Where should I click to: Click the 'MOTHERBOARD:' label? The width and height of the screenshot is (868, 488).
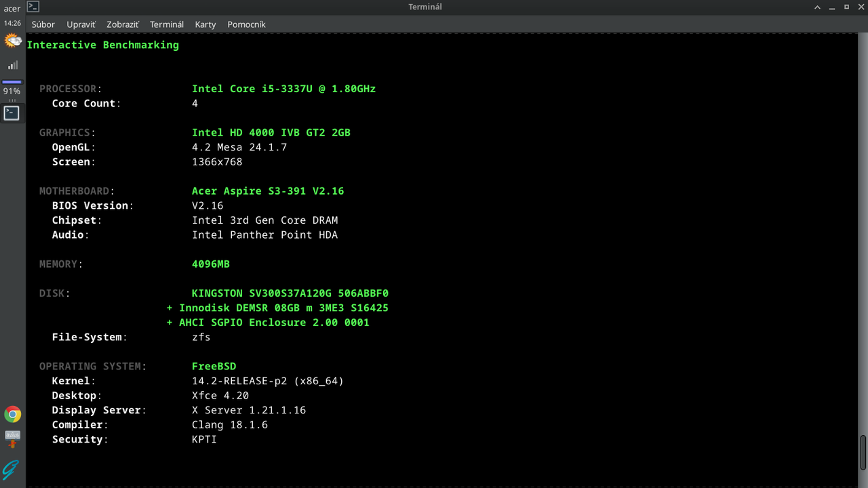[x=77, y=191]
